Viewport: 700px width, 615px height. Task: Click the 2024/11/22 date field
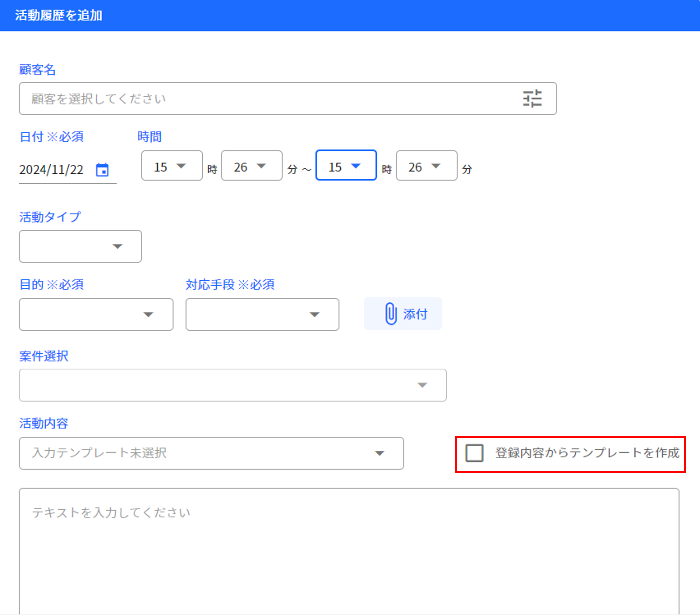point(51,170)
